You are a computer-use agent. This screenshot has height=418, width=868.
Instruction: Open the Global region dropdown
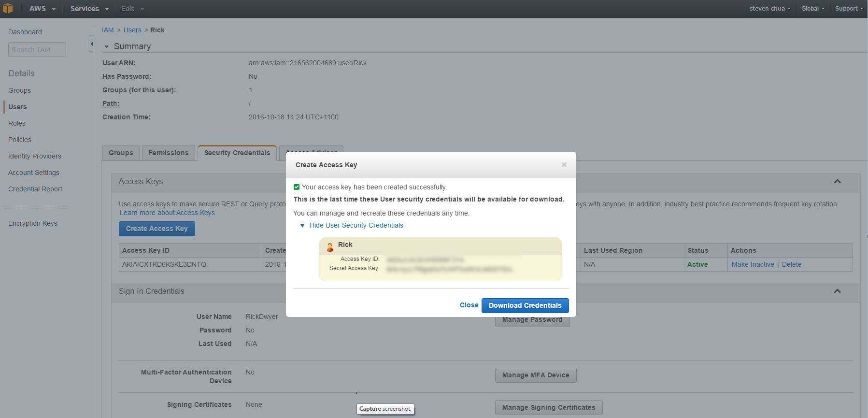tap(812, 9)
